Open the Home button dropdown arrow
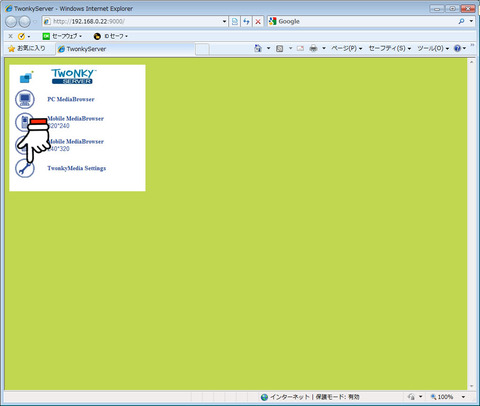480x406 pixels. [268, 49]
